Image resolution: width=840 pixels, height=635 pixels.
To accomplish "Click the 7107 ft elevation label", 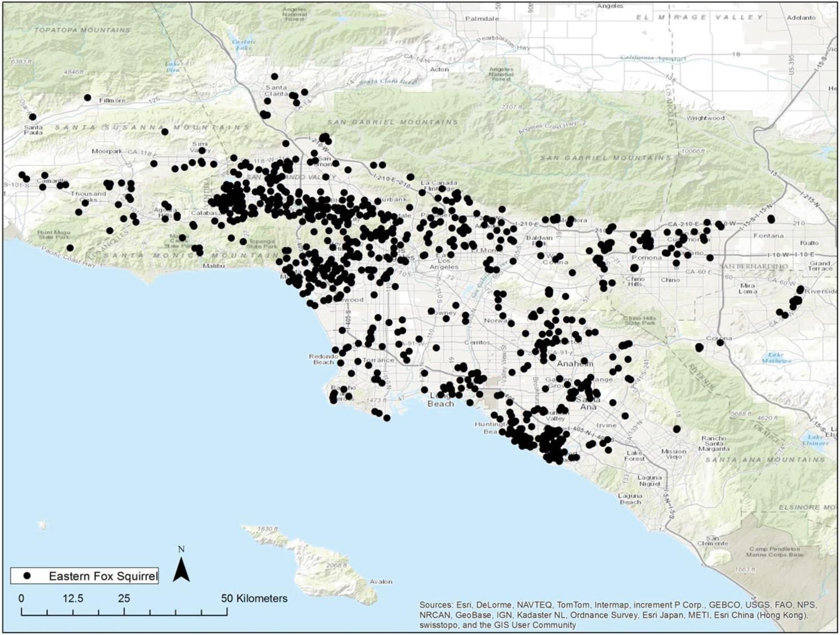I will pyautogui.click(x=512, y=106).
